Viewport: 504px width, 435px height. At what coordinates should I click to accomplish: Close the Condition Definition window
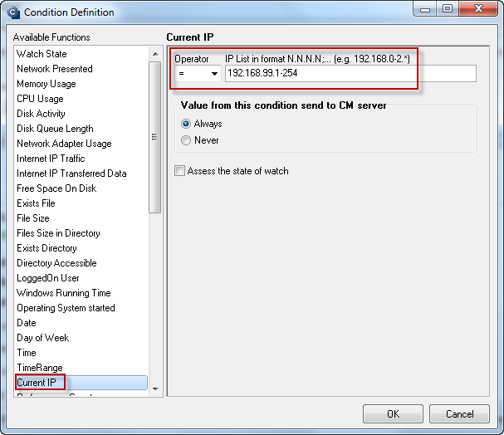pos(478,8)
